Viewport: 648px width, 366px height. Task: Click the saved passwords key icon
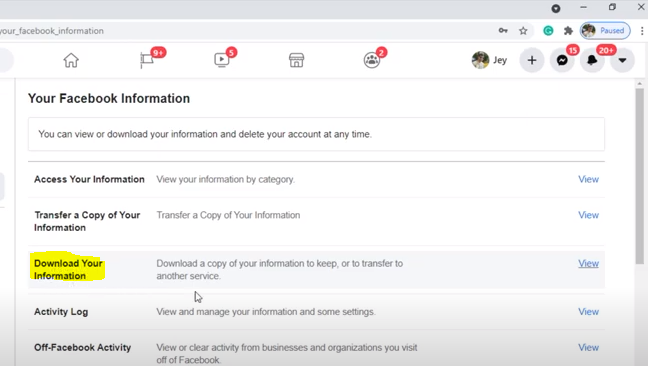pyautogui.click(x=503, y=31)
